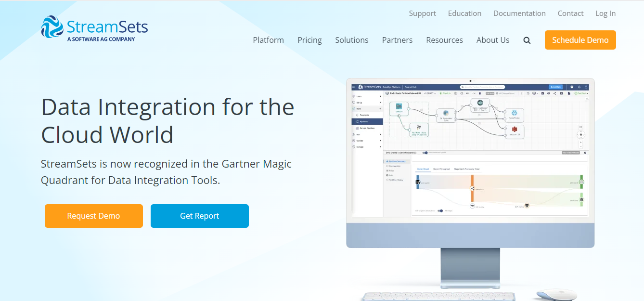Click the Quick Start button in Control Hub

click(555, 87)
